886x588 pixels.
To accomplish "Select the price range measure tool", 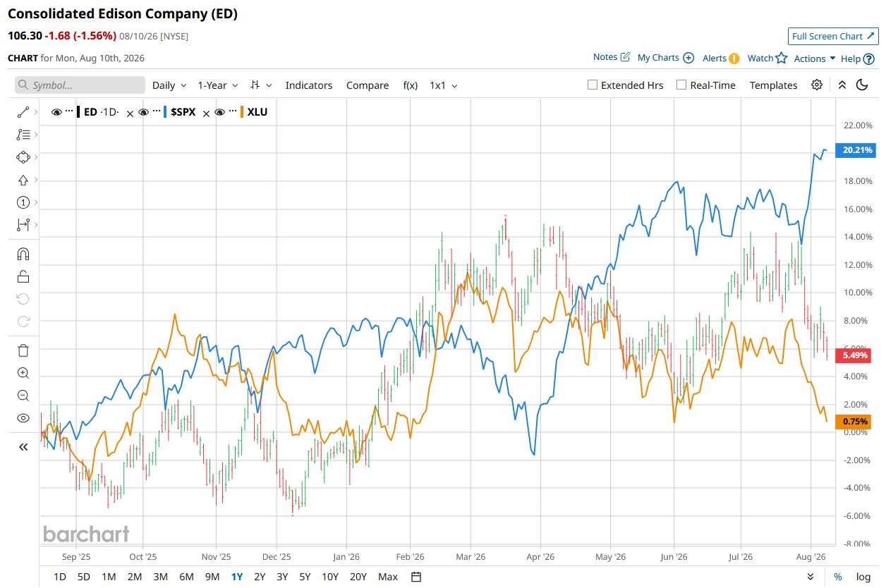I will coord(23,225).
